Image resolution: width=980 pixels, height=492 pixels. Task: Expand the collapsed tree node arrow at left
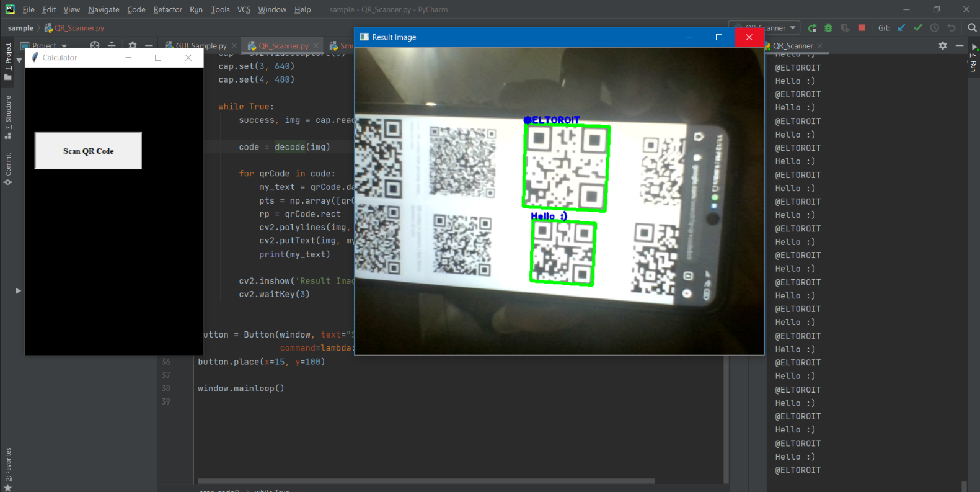click(x=19, y=290)
